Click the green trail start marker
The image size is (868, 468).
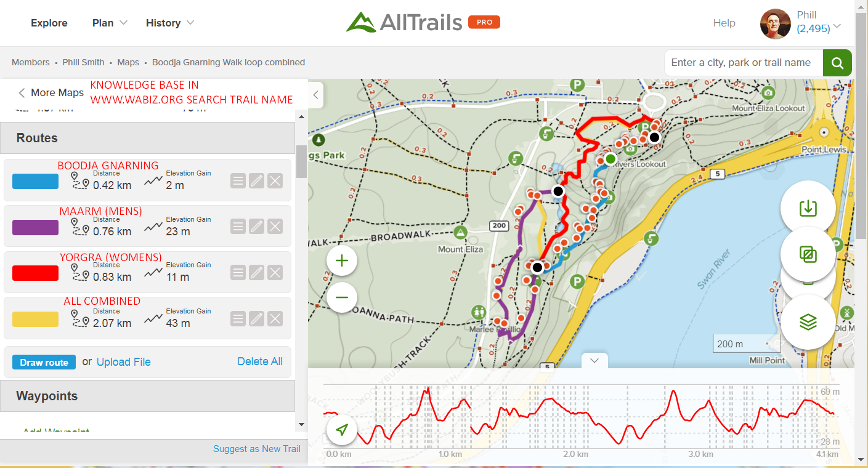610,159
